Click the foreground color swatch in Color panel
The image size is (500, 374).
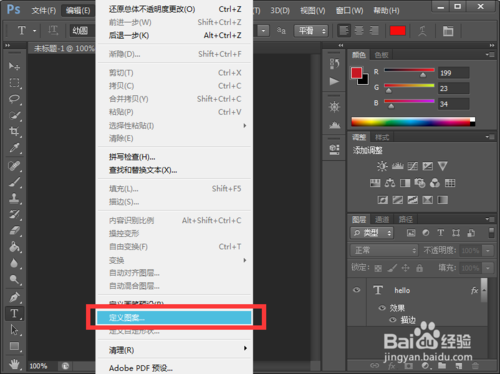coord(356,73)
